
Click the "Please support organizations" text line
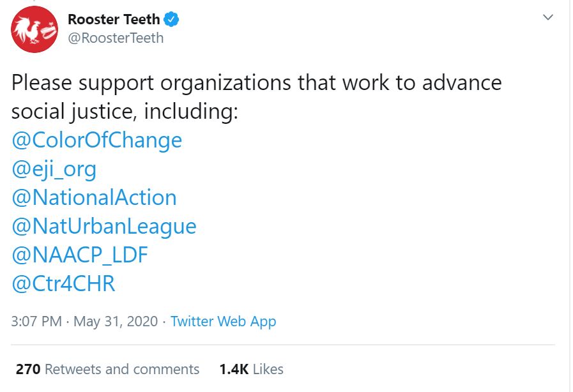pyautogui.click(x=256, y=83)
